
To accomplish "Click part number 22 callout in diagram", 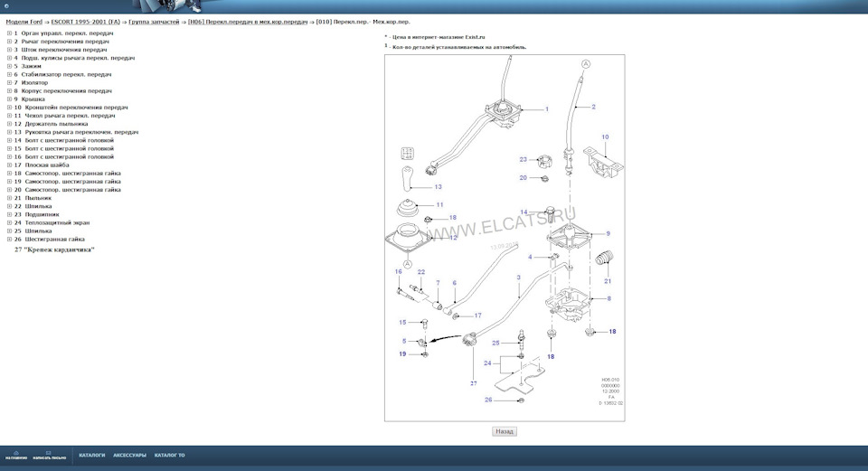I will (421, 272).
